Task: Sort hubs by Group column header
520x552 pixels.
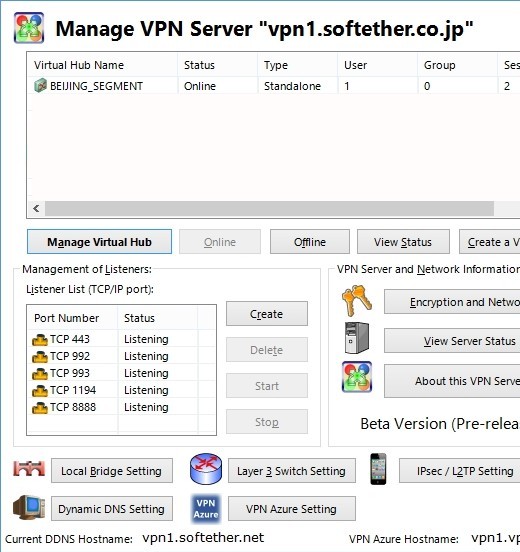Action: point(457,65)
